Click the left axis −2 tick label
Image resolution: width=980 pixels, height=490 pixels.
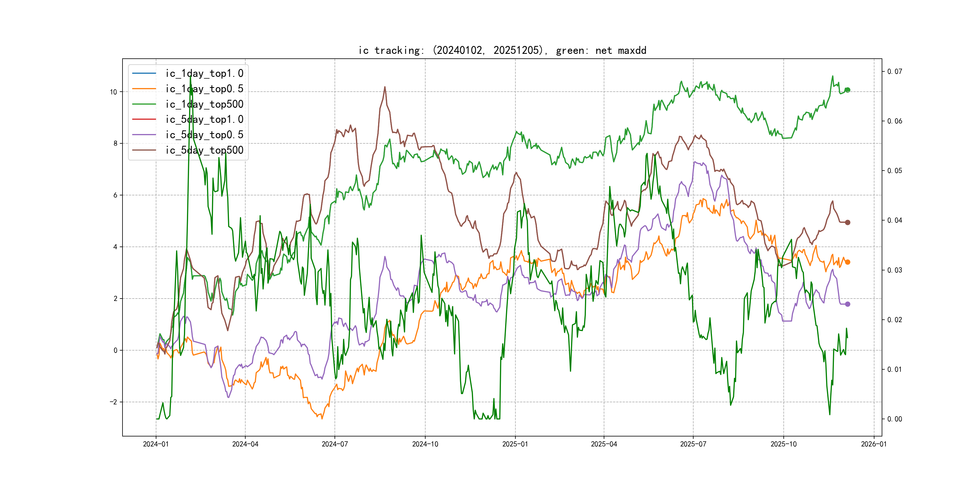(x=113, y=402)
